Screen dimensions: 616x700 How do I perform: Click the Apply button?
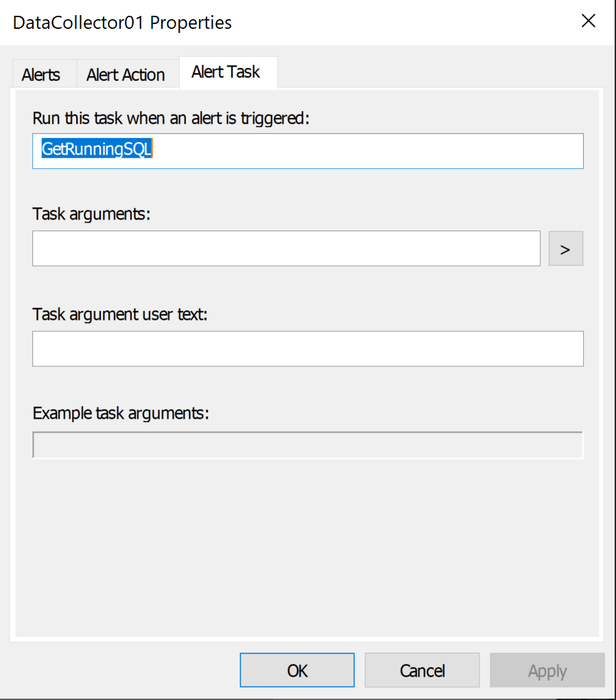click(x=547, y=670)
